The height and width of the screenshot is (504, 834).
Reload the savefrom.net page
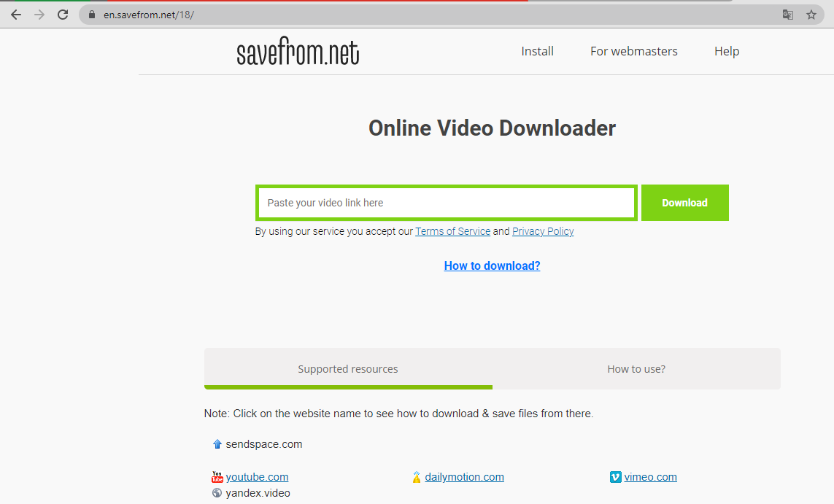(63, 15)
